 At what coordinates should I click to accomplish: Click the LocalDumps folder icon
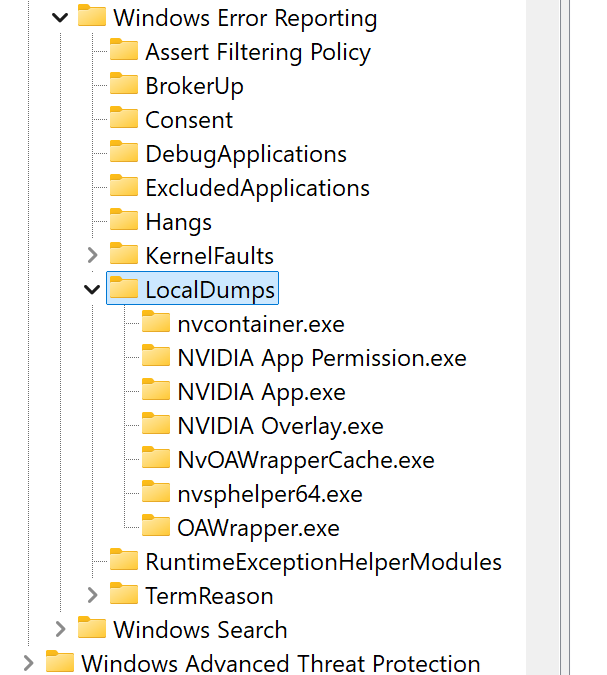(124, 288)
